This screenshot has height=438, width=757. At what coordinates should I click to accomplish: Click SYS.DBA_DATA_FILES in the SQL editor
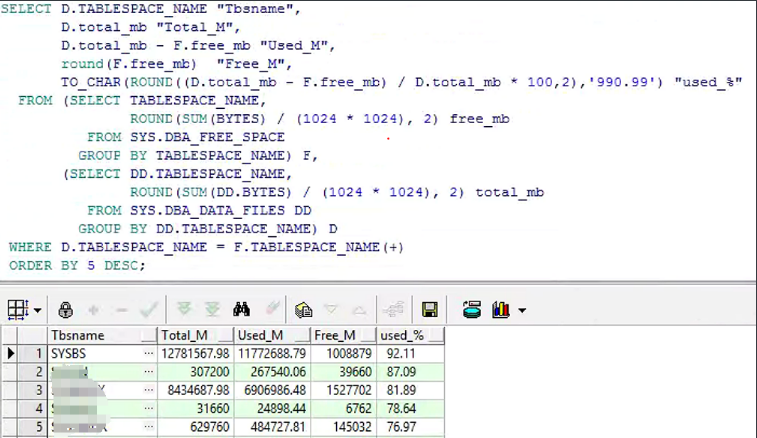pyautogui.click(x=207, y=211)
